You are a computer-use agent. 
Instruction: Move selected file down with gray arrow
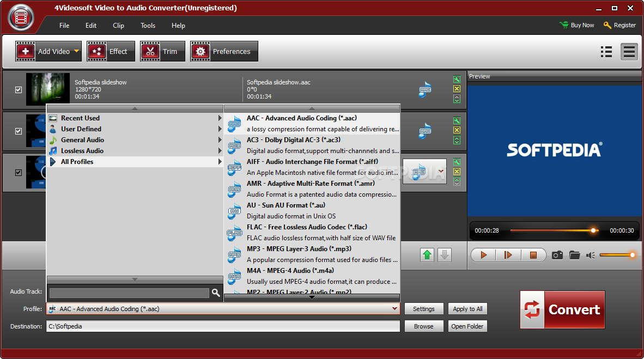pos(445,255)
